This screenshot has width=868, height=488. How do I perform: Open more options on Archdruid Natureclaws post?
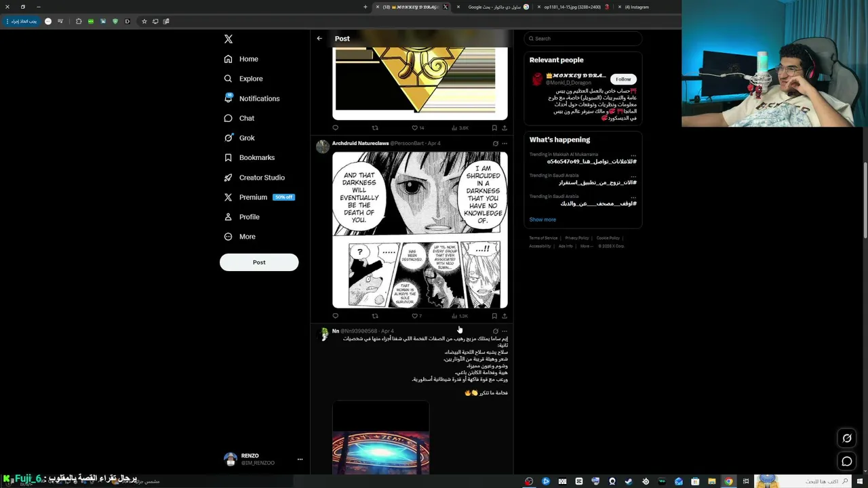505,144
